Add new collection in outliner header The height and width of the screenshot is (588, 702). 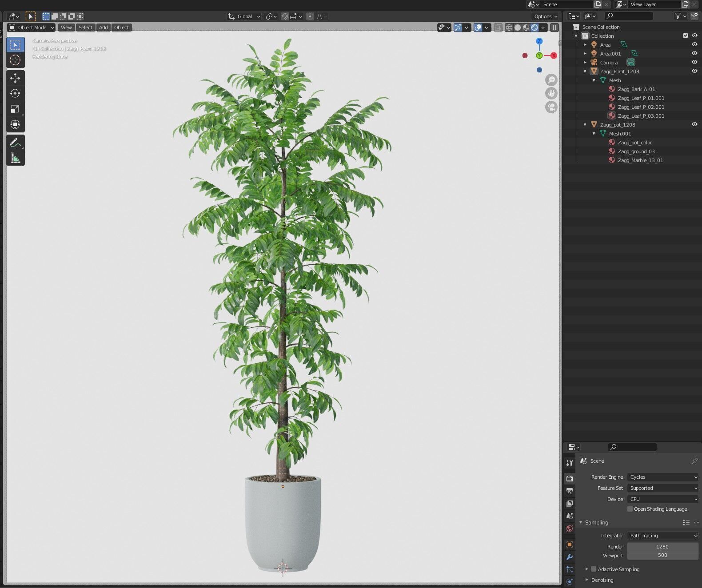pos(695,16)
